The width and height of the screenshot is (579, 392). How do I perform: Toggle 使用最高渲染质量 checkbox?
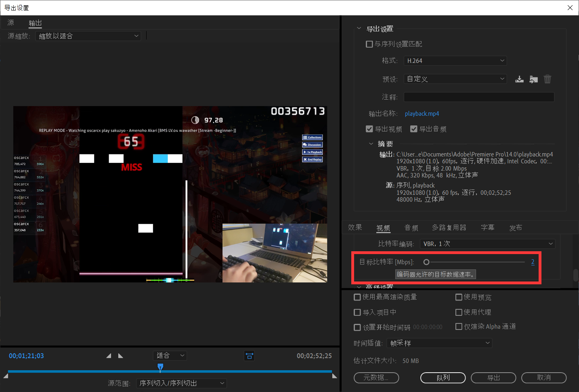(x=357, y=297)
